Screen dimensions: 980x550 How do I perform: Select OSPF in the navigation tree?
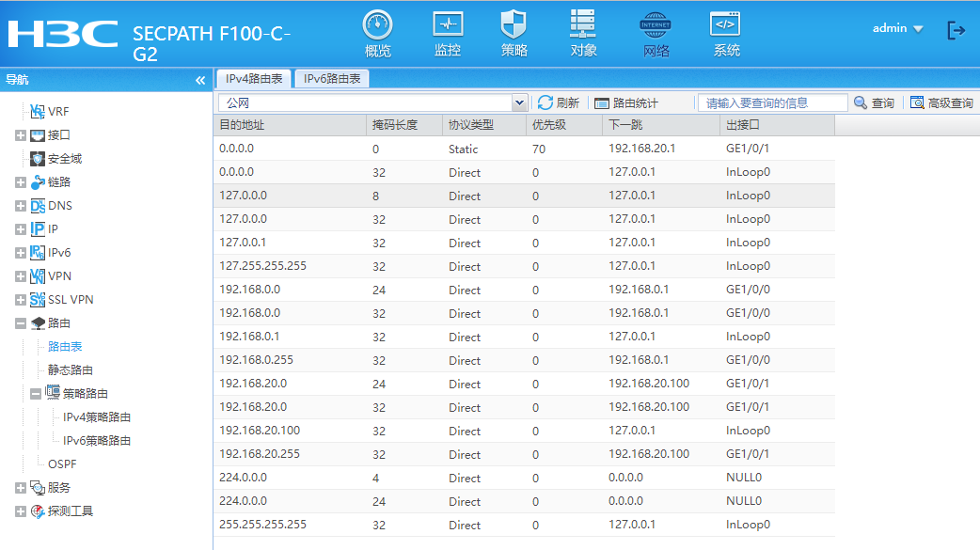(62, 464)
